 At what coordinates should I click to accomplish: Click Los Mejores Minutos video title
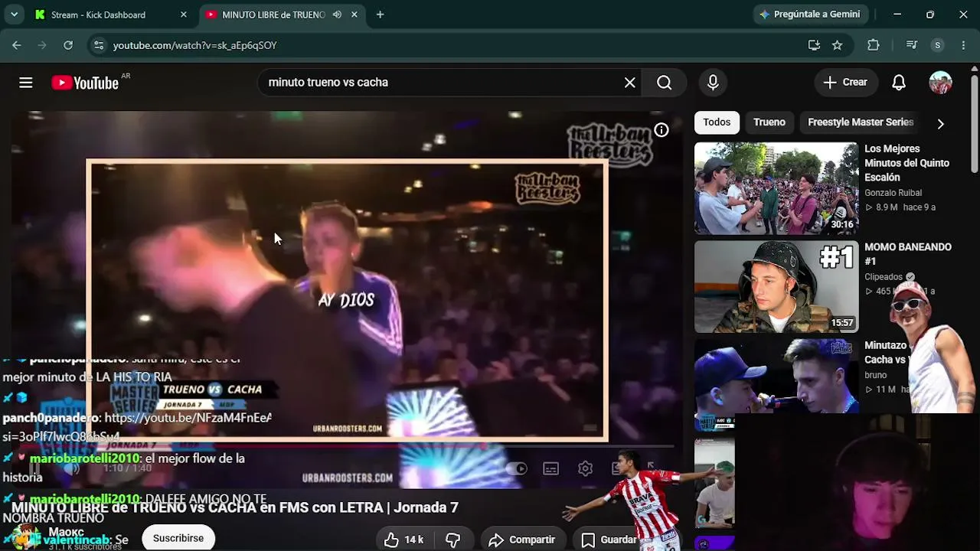[906, 163]
